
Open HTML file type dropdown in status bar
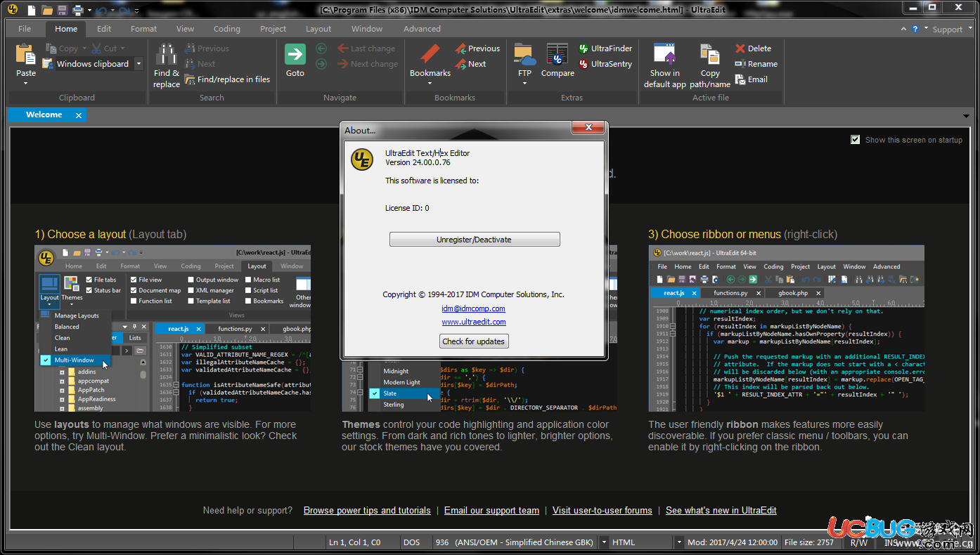(x=679, y=542)
